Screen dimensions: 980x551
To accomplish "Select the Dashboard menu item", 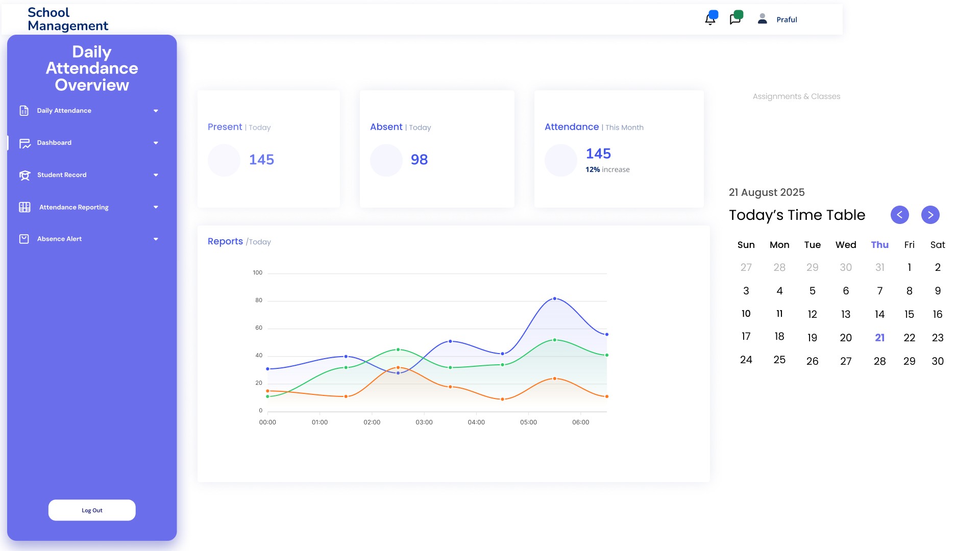I will click(54, 143).
